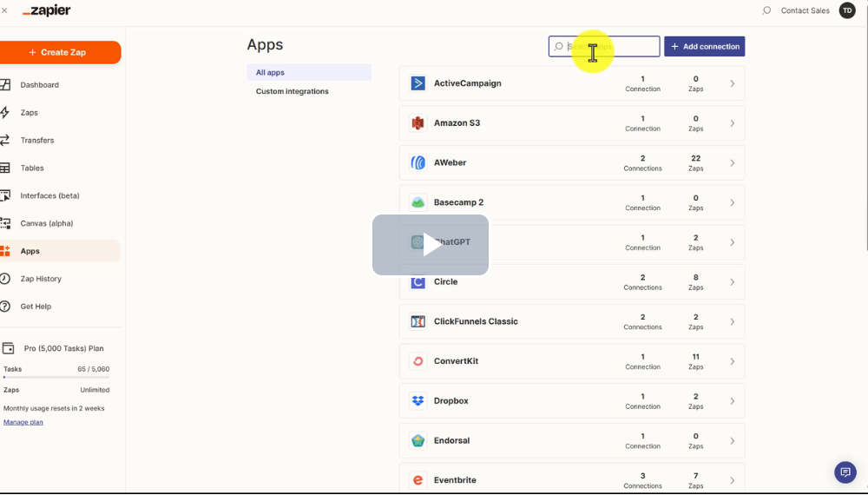Click the Basecamp 2 app logo icon
The image size is (868, 495).
(418, 202)
